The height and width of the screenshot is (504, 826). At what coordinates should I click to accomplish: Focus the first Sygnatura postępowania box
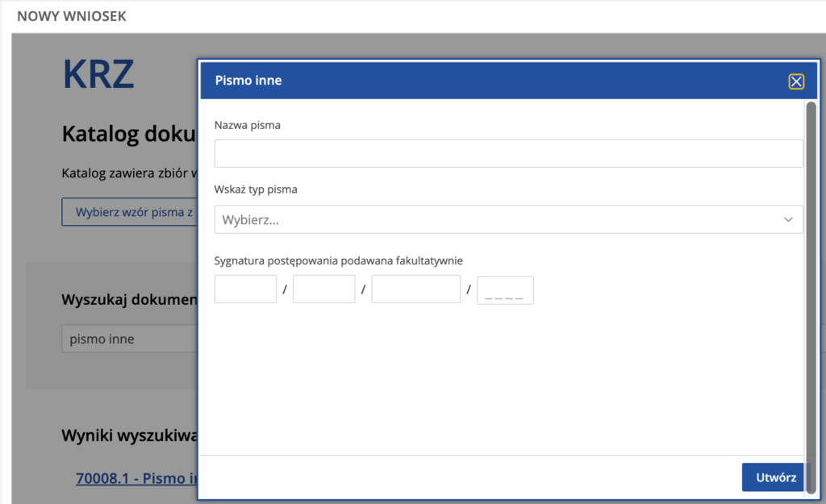(x=245, y=289)
